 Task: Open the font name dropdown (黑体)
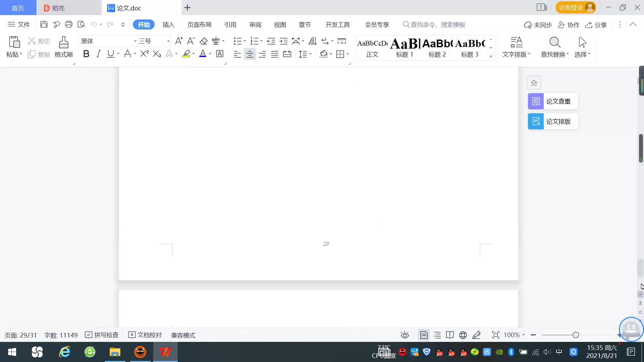point(135,41)
